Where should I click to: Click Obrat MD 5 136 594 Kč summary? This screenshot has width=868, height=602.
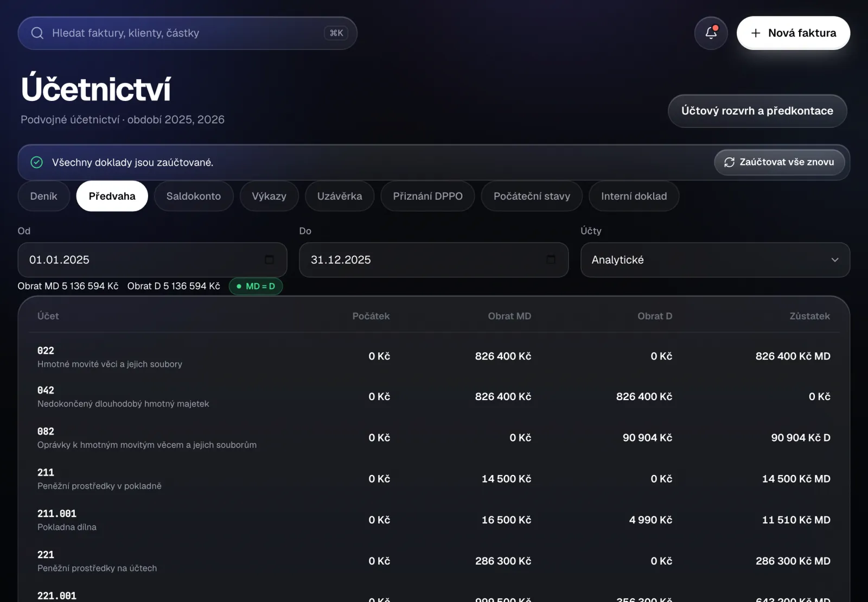(x=68, y=286)
